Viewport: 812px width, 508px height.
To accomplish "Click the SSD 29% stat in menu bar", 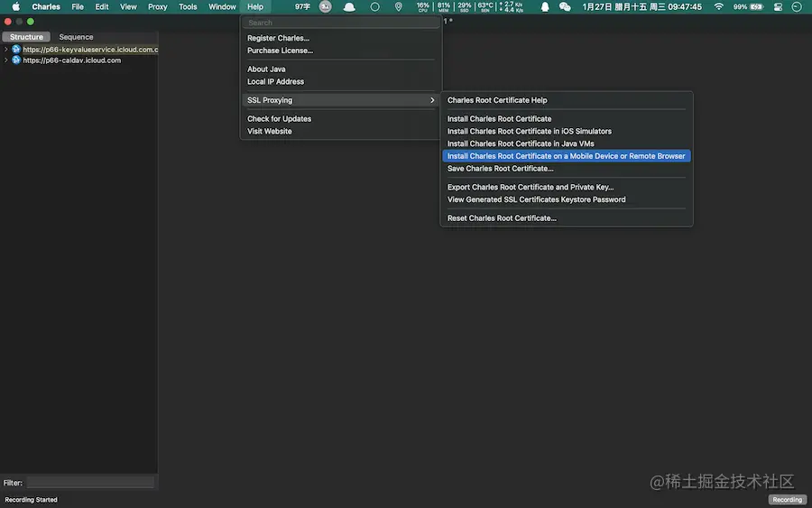I will click(x=465, y=6).
